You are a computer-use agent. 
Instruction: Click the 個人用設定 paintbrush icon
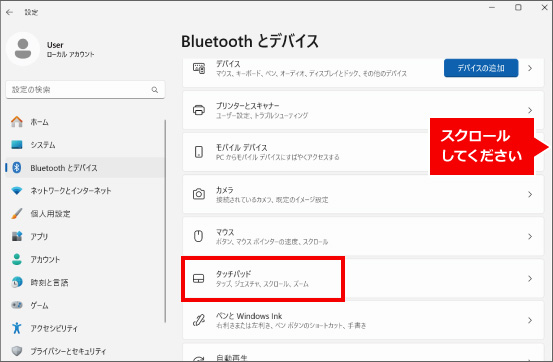pyautogui.click(x=17, y=213)
